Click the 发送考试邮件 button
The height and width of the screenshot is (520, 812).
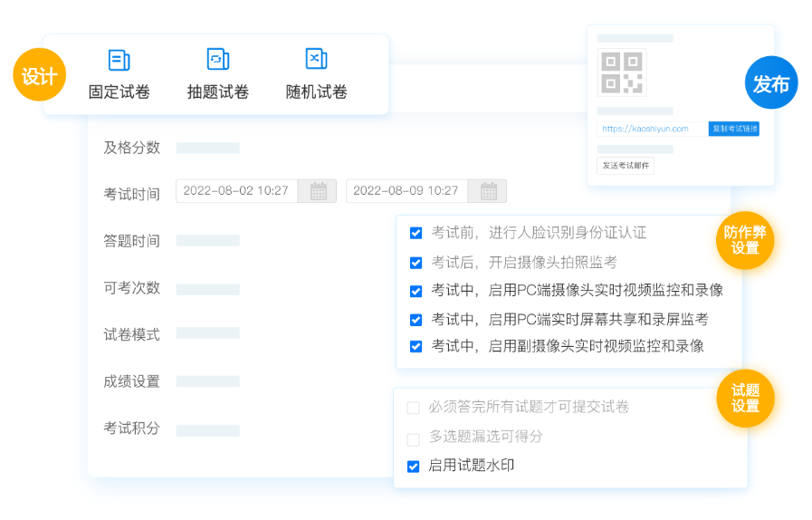(x=625, y=166)
